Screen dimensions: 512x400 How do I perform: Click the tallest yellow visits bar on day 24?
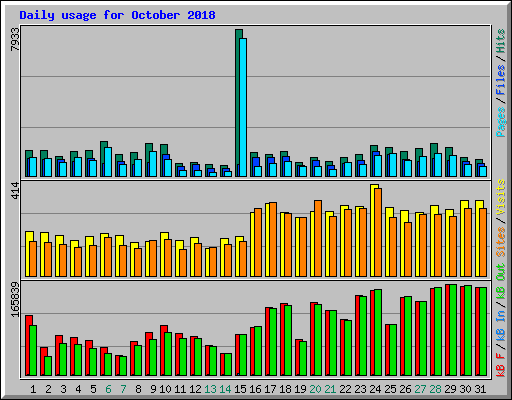[x=373, y=230]
